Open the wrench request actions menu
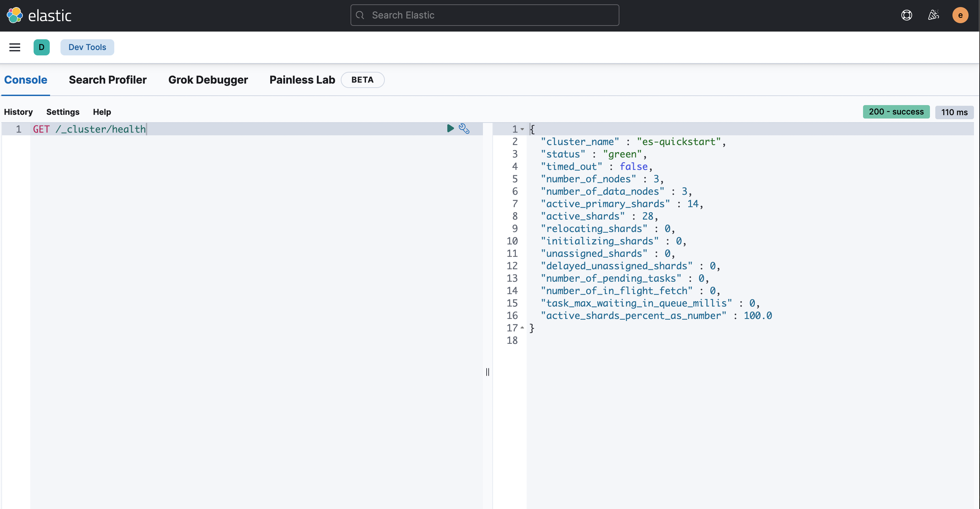 pos(464,129)
